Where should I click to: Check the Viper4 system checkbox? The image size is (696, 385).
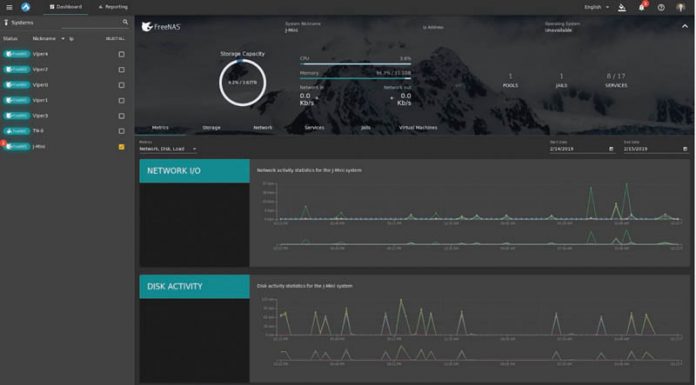tap(121, 54)
